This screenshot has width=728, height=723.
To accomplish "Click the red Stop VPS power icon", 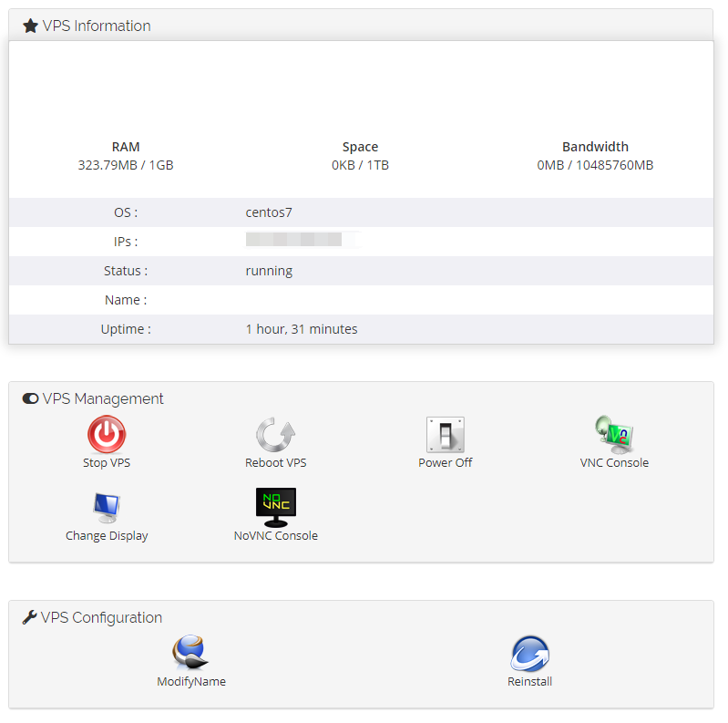I will coord(107,434).
